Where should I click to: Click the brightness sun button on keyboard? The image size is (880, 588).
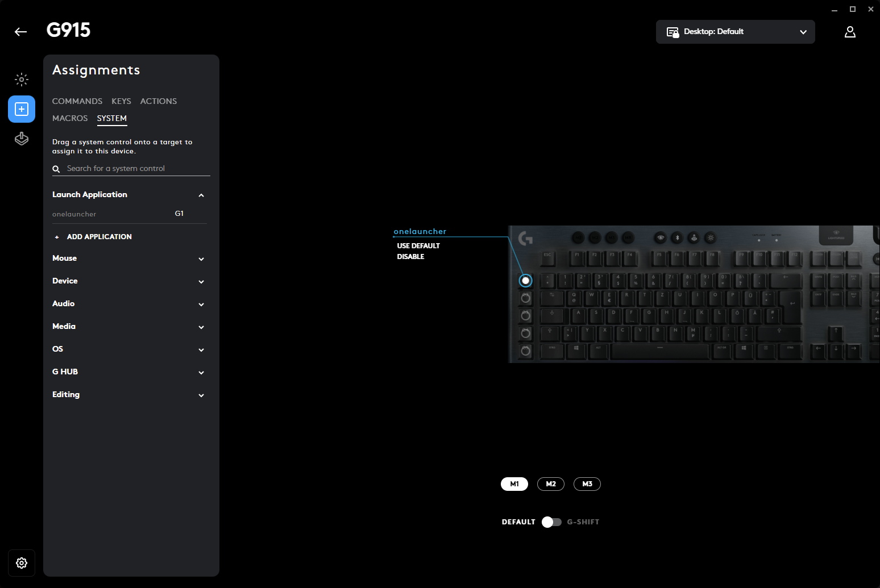[711, 237]
